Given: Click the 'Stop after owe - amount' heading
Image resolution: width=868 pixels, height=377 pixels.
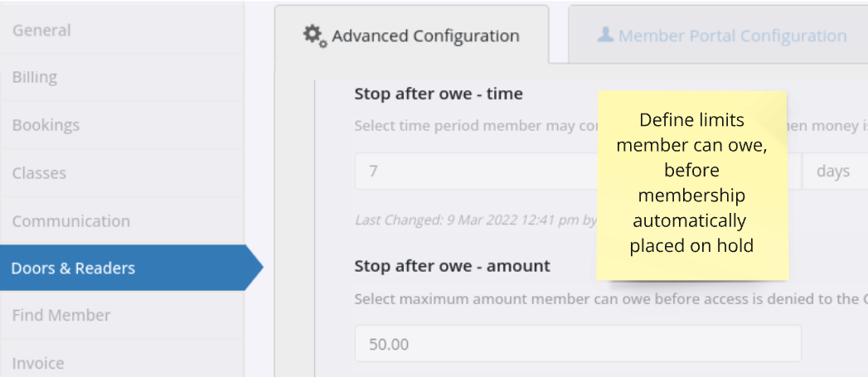Looking at the screenshot, I should [x=453, y=266].
